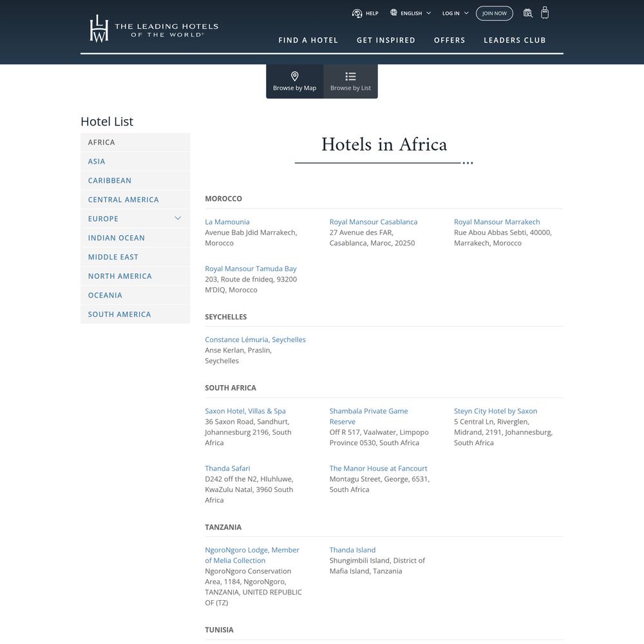Open Offers menu

pos(450,40)
